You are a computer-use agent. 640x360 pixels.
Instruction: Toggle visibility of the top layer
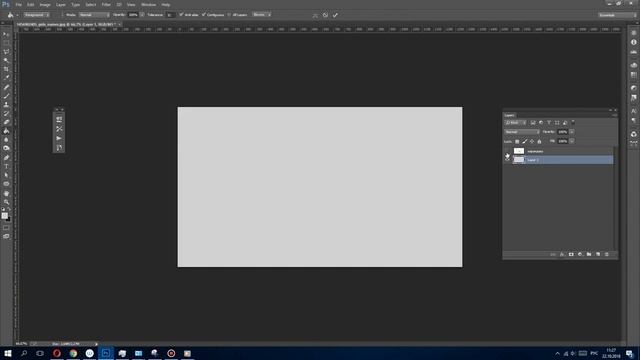point(507,151)
